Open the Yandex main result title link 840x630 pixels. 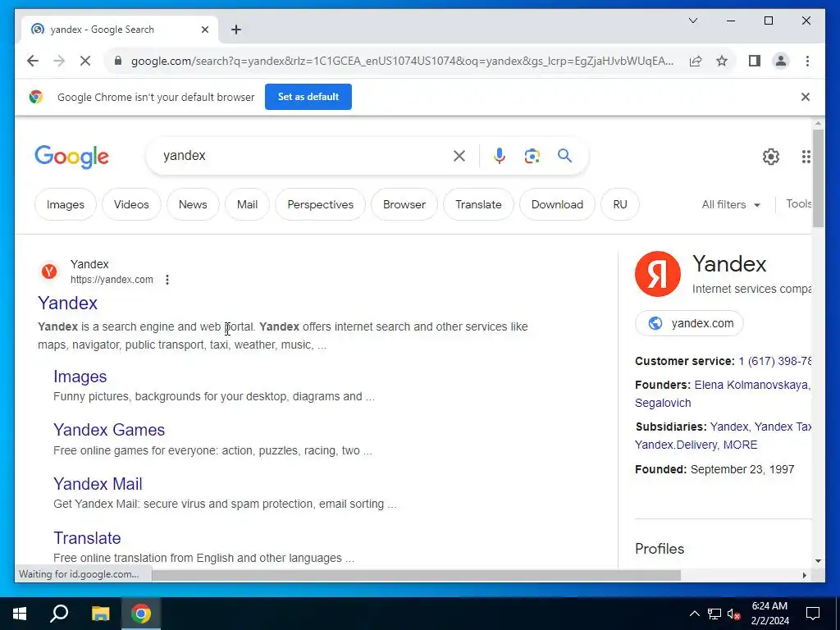[67, 304]
